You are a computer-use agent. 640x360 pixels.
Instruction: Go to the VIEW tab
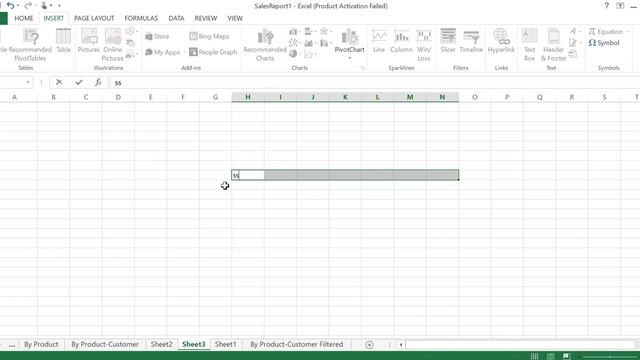(x=235, y=18)
